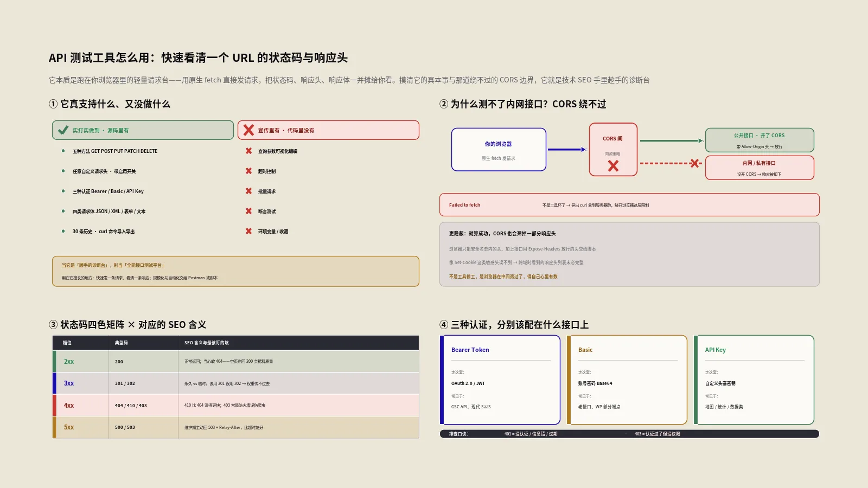Click the green bullet beside 三种认证 Bearer / Basic / API Key

[63, 191]
